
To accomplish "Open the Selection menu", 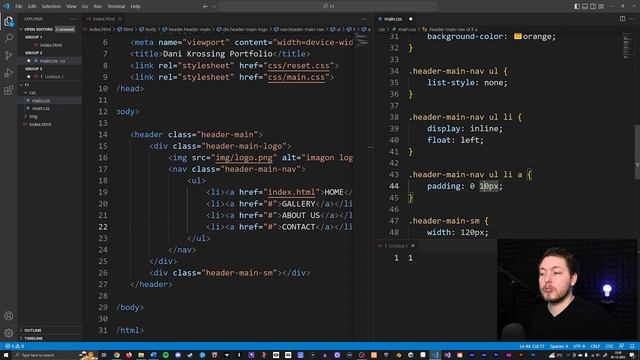I will (x=51, y=7).
